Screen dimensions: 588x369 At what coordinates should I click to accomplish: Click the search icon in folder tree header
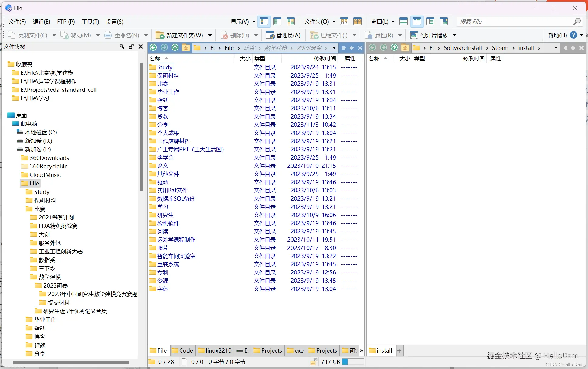pos(122,47)
